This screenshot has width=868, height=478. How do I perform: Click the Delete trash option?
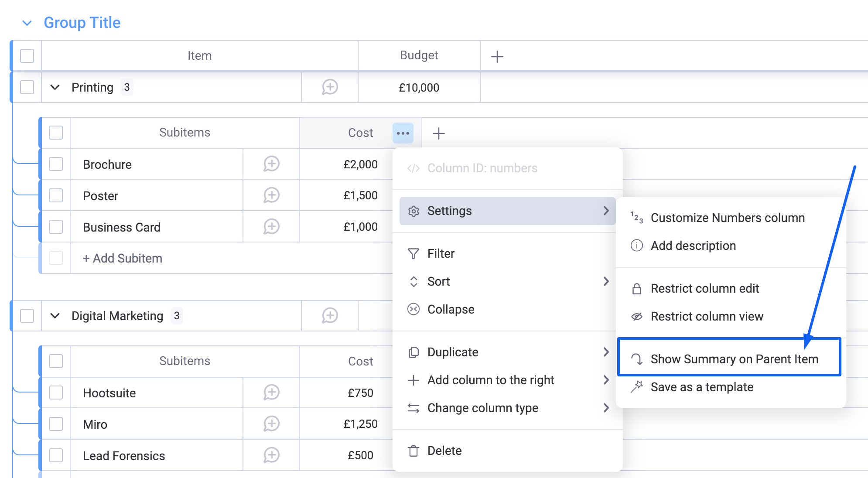coord(444,451)
